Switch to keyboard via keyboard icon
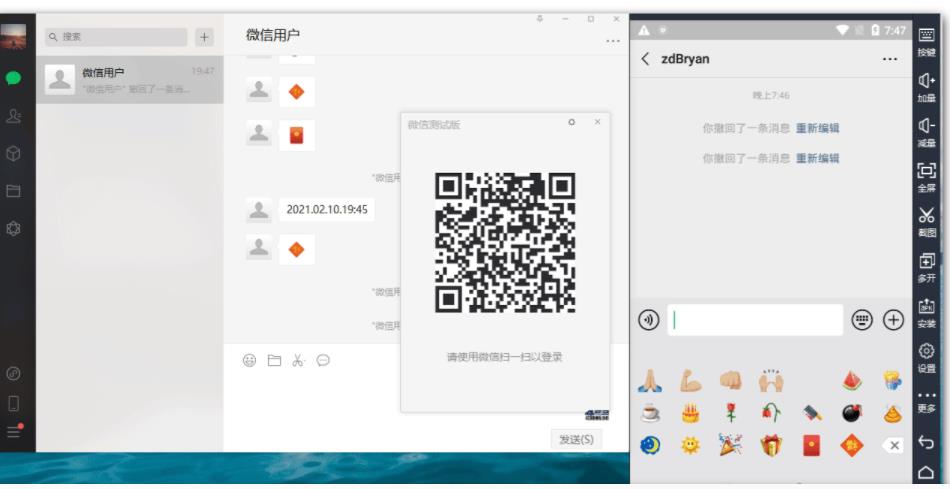 [x=862, y=320]
